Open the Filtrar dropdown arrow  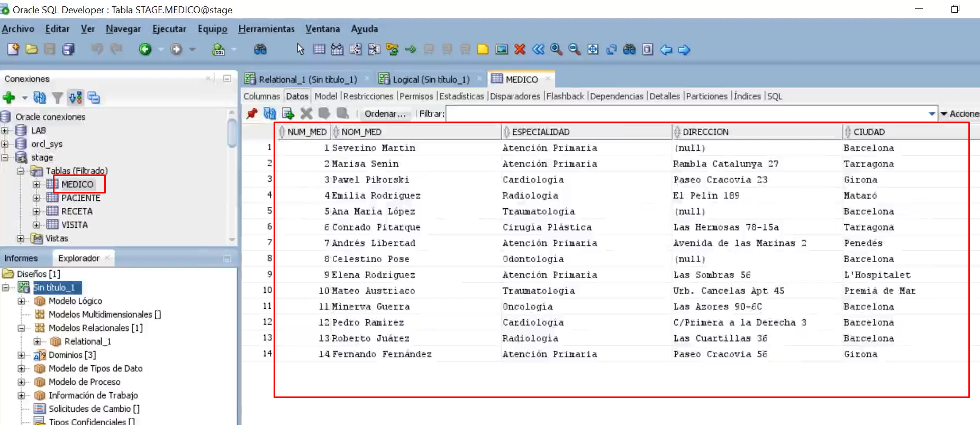coord(932,114)
